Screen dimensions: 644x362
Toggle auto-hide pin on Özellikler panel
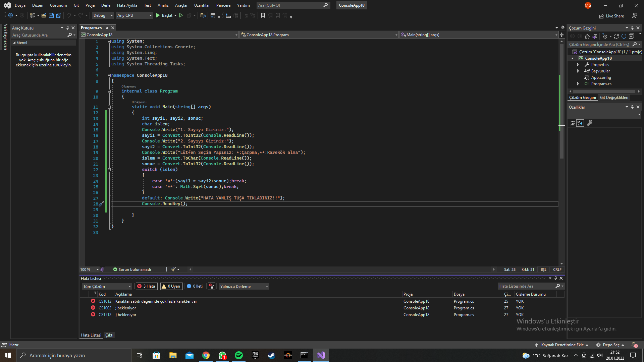632,107
